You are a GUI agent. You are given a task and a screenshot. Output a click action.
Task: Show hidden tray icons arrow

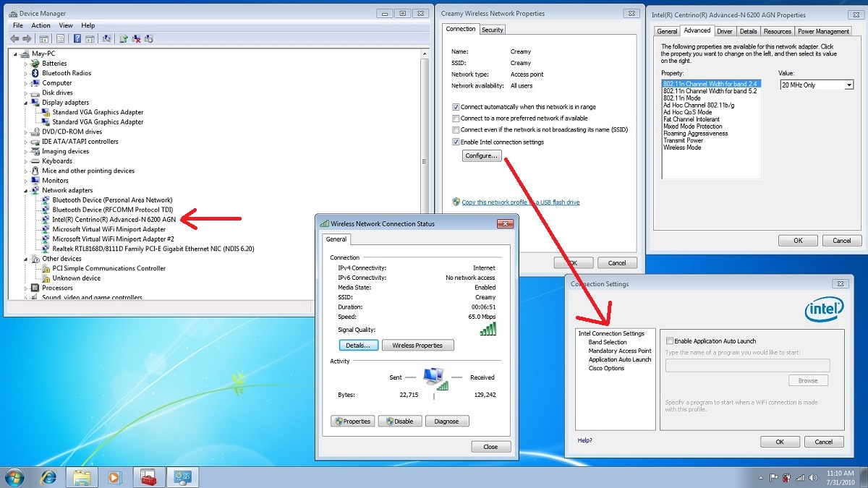(x=761, y=477)
